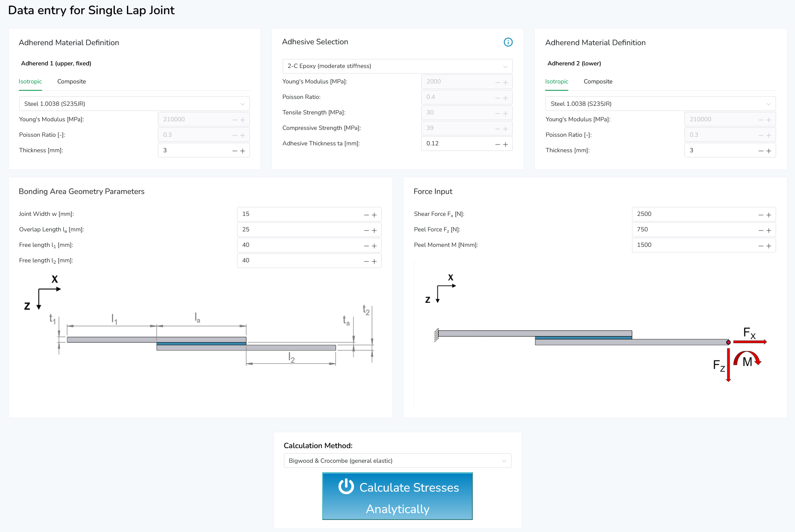The image size is (795, 532).
Task: Click Shear Force Fx input field
Action: point(704,214)
